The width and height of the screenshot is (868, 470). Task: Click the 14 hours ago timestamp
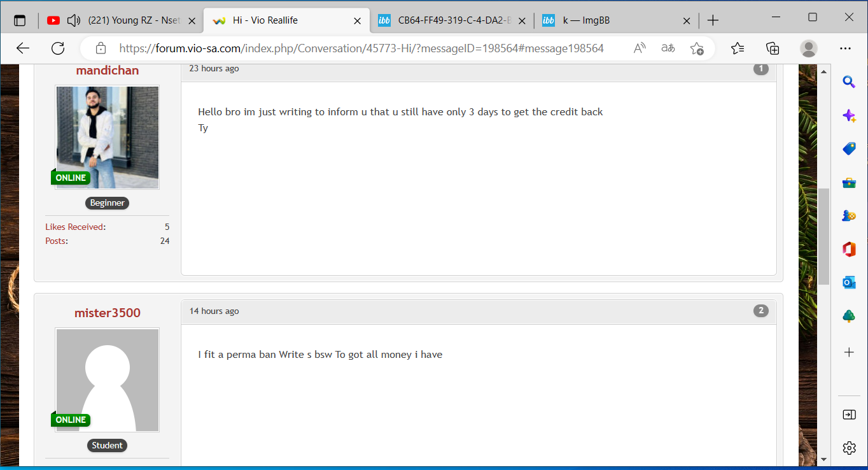pyautogui.click(x=214, y=311)
